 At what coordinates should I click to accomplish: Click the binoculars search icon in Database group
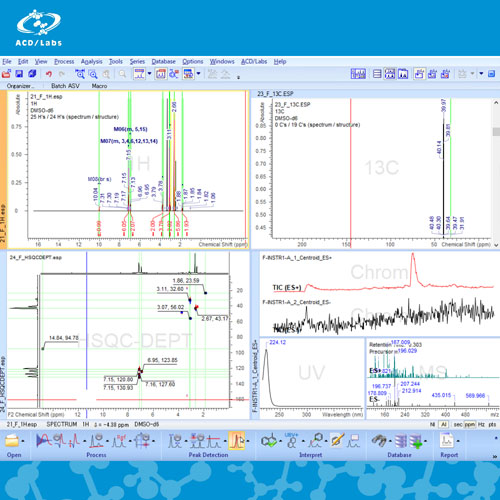(379, 441)
